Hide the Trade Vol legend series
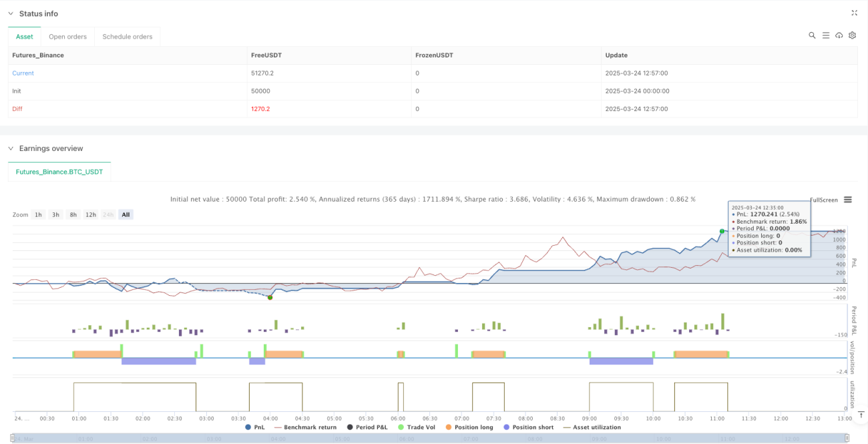868x444 pixels. point(416,427)
